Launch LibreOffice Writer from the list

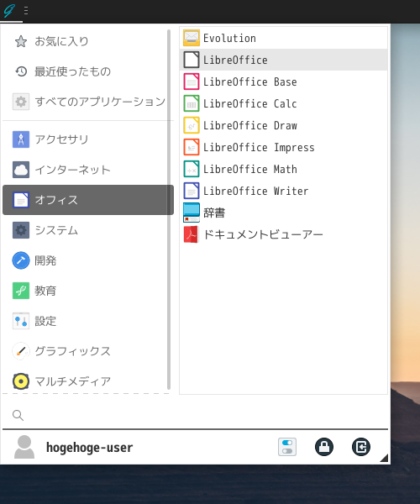click(283, 191)
